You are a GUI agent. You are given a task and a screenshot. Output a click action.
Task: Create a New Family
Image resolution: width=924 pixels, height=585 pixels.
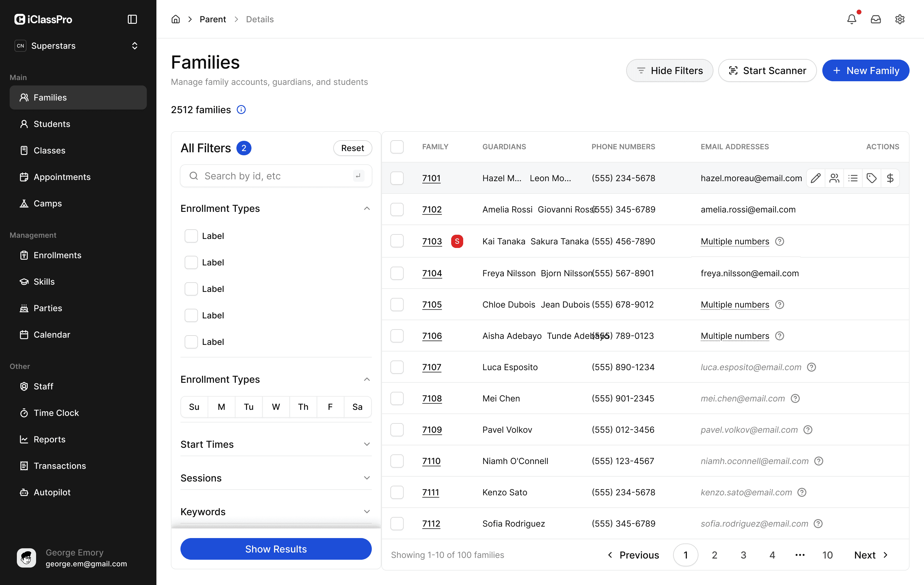click(x=865, y=71)
